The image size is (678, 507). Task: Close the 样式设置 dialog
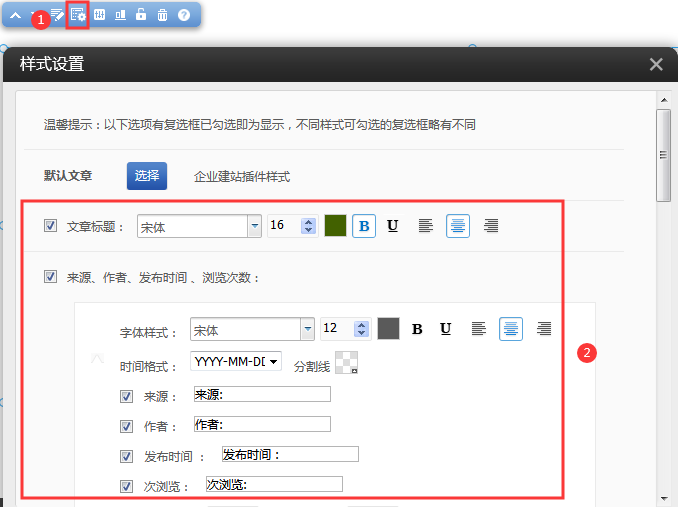(x=656, y=65)
